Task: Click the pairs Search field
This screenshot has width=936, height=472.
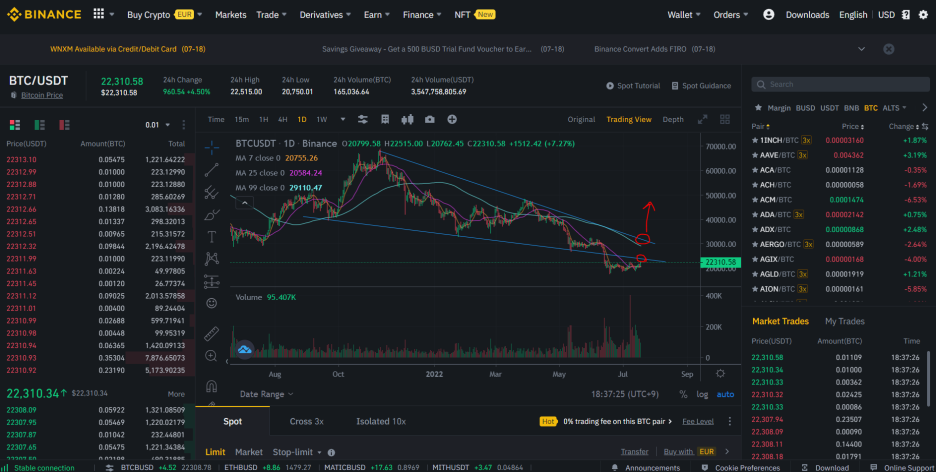Action: [x=840, y=85]
